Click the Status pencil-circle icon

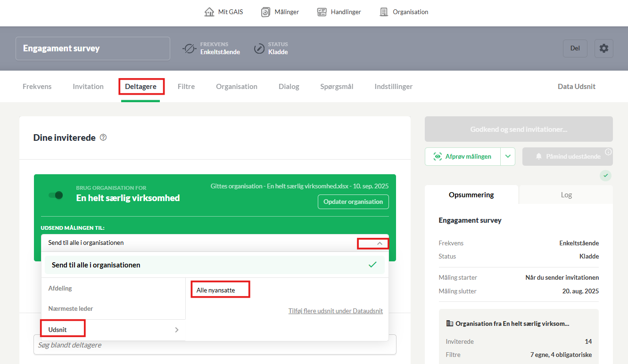click(259, 49)
